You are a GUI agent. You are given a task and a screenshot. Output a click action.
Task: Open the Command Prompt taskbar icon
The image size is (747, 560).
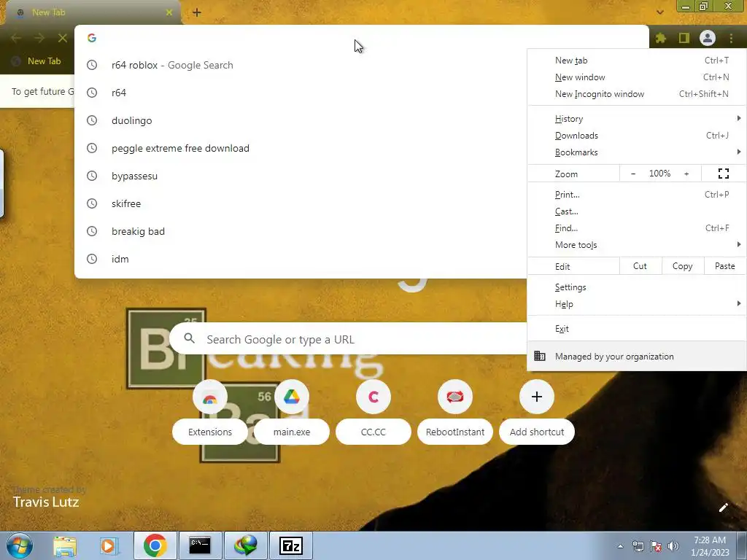pos(200,545)
